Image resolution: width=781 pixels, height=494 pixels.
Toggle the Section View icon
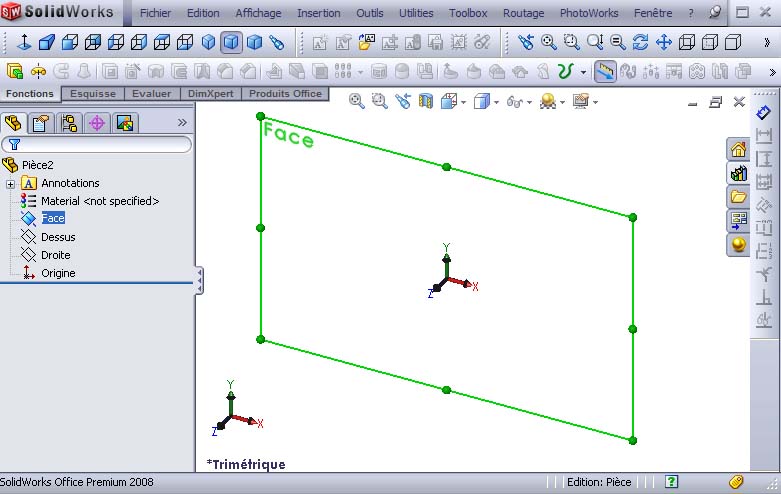(426, 101)
